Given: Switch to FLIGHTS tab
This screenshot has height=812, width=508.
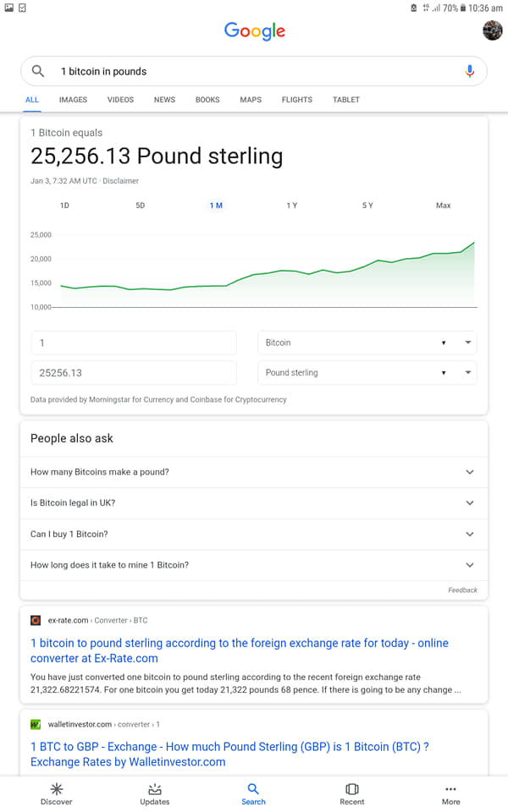Looking at the screenshot, I should (297, 100).
